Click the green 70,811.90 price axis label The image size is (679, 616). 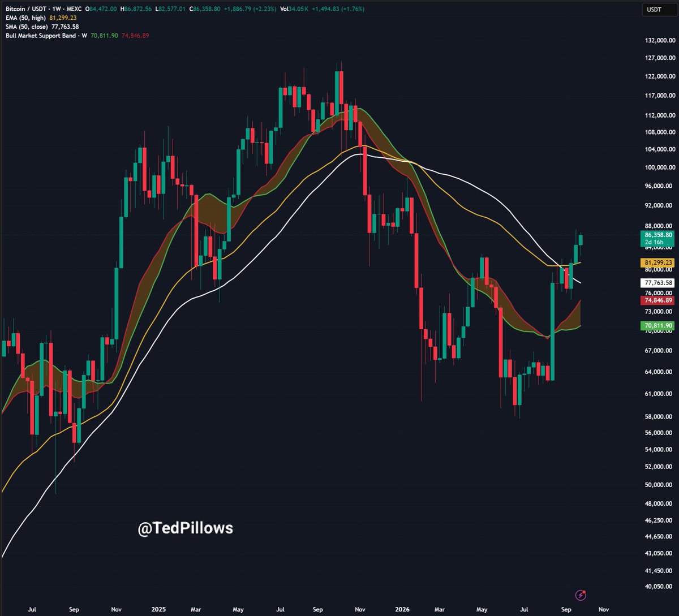coord(657,326)
